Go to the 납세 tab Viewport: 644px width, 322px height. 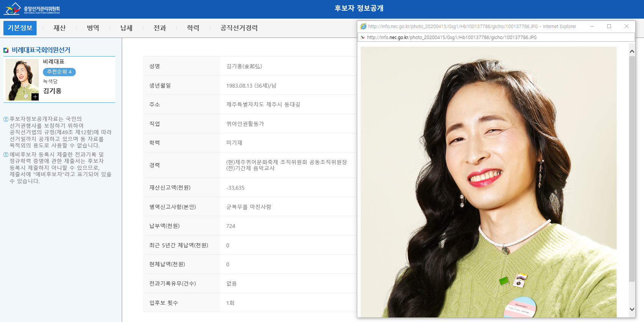(x=126, y=28)
